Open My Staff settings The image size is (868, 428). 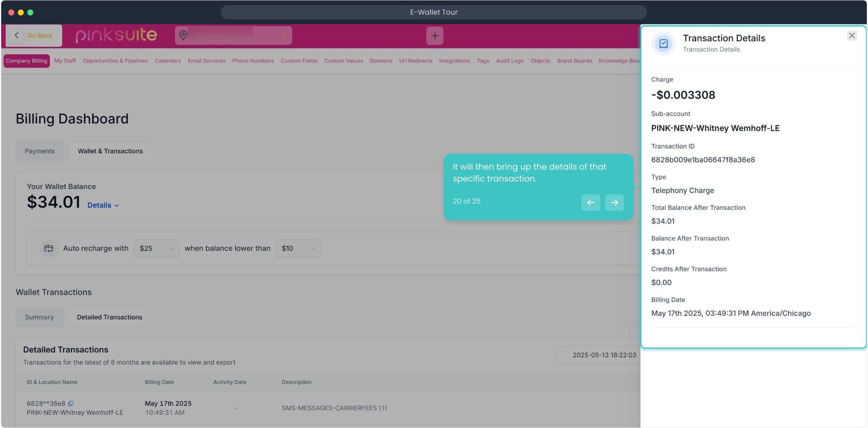click(65, 61)
